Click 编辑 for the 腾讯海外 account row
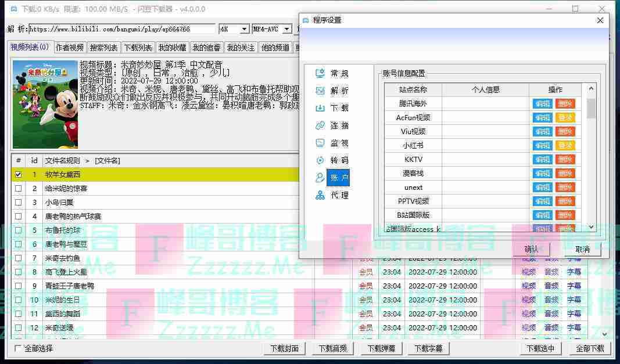The height and width of the screenshot is (364, 620). coord(542,104)
